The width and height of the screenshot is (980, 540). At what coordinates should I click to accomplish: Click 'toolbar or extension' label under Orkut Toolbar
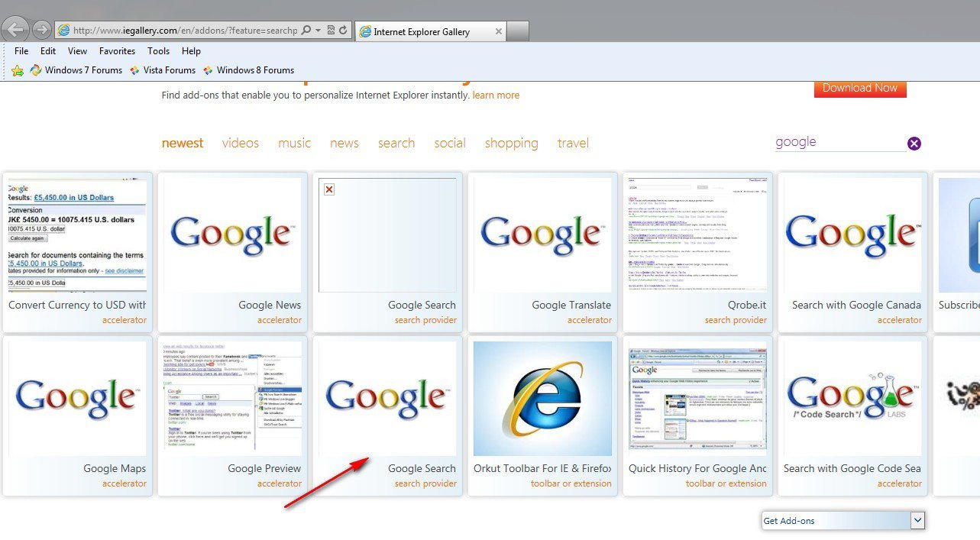tap(571, 483)
